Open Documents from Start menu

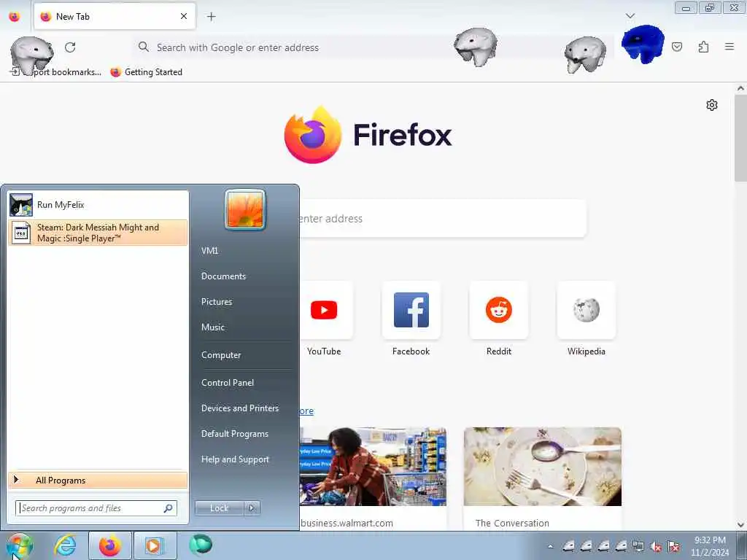223,276
